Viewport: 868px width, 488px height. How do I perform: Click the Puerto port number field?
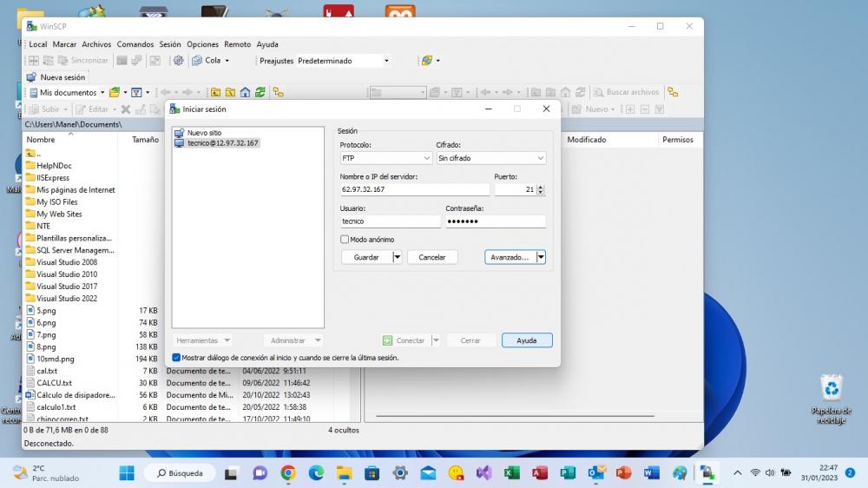516,189
